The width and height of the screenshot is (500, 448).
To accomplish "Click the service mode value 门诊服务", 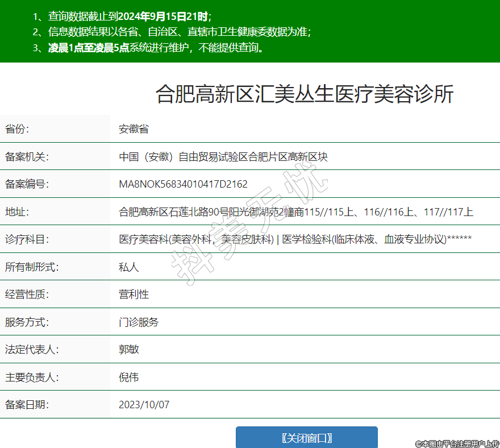I will (139, 322).
